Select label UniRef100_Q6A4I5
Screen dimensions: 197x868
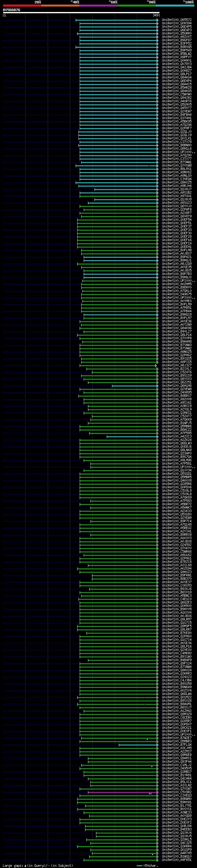pyautogui.click(x=177, y=85)
